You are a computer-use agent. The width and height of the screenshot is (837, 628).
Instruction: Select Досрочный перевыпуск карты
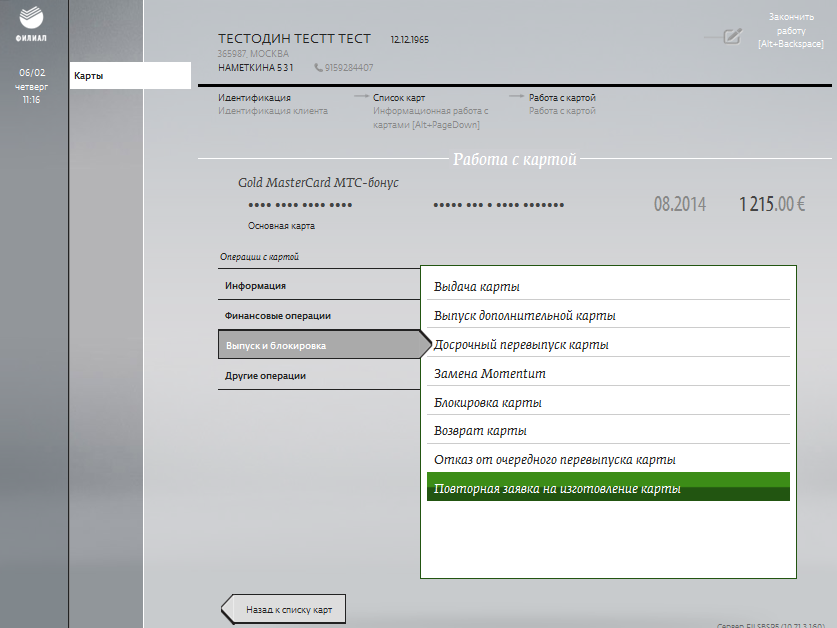coord(608,344)
